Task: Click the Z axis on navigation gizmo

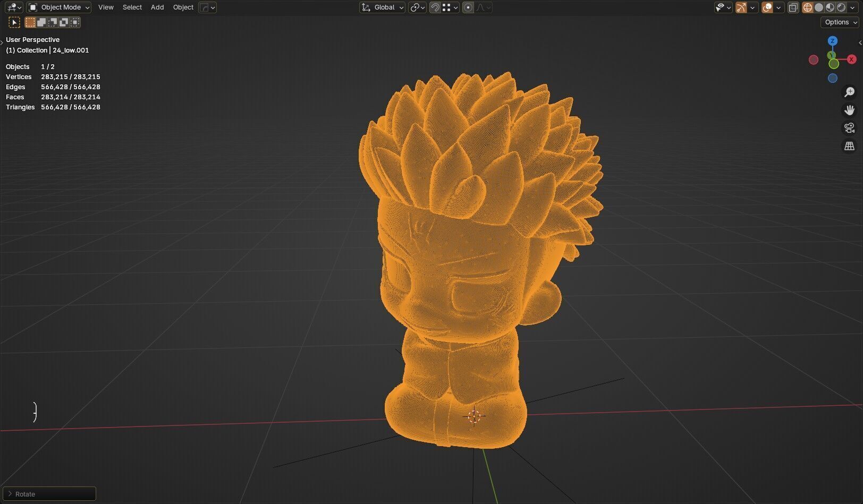Action: [833, 41]
